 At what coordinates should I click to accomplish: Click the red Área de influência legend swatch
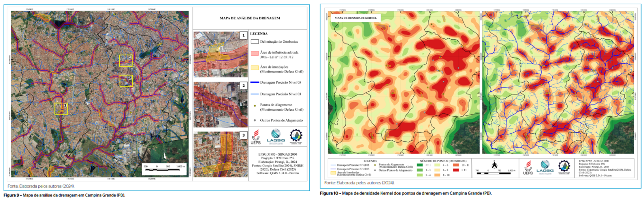tap(255, 53)
